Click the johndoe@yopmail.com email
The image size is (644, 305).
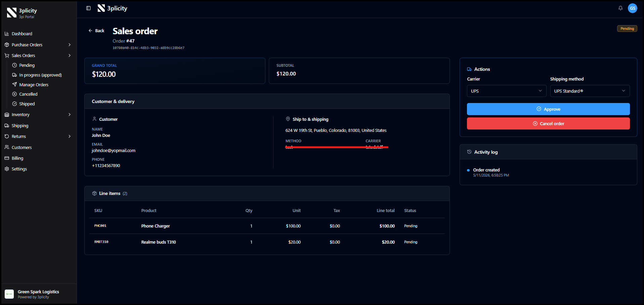pos(114,151)
